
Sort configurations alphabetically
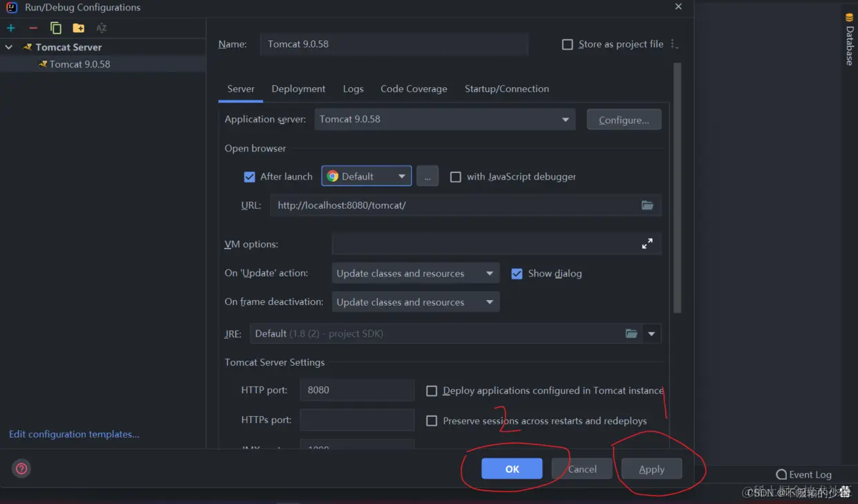pos(102,28)
